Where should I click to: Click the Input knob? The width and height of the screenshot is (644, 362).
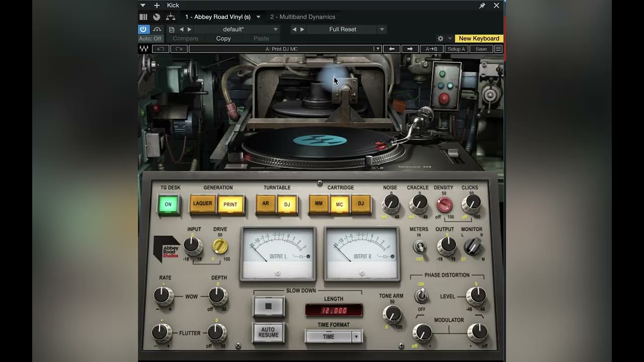coord(192,245)
